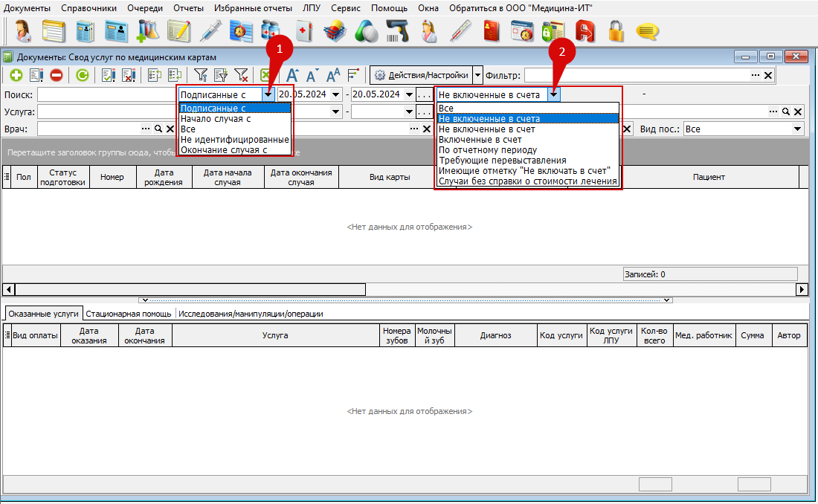818x504 pixels.
Task: Click the notepad with pencil icon
Action: 179,31
